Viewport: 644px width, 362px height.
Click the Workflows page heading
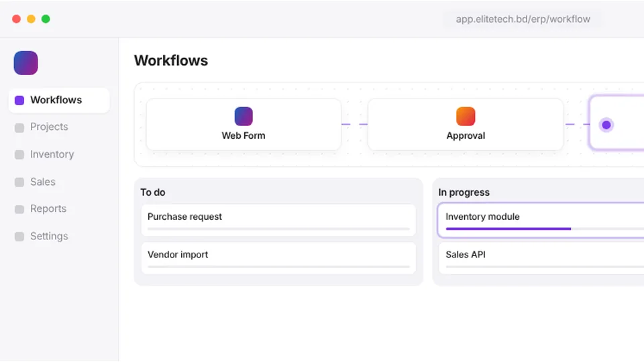pos(171,61)
